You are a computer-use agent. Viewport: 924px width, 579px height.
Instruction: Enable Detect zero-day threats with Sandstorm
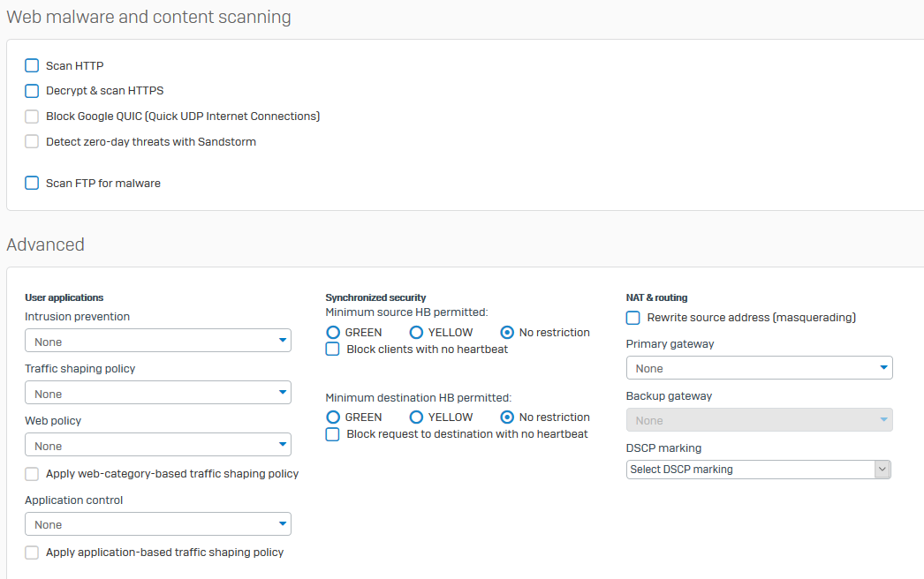pos(32,142)
